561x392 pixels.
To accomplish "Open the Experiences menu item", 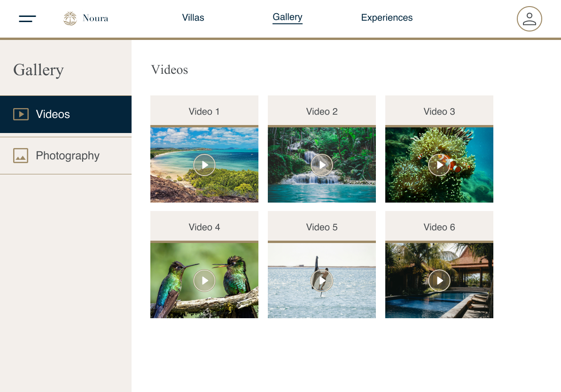I will pyautogui.click(x=387, y=18).
